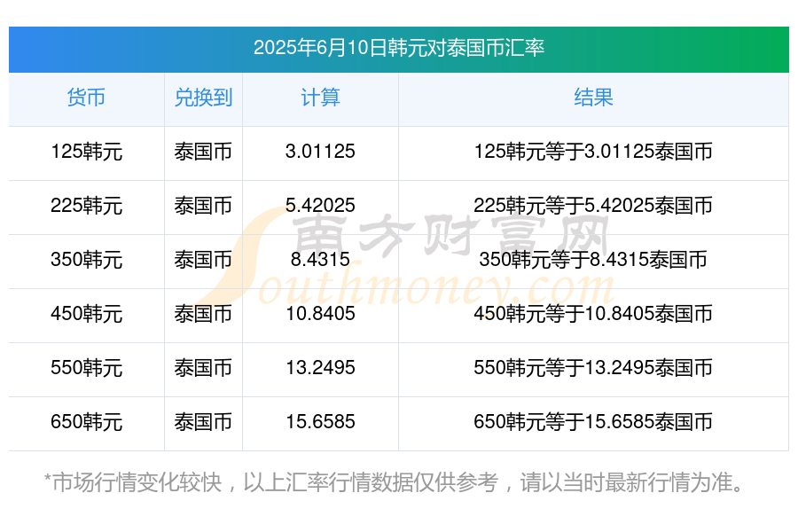Click the value 5.42025 in 计算 column

(320, 205)
